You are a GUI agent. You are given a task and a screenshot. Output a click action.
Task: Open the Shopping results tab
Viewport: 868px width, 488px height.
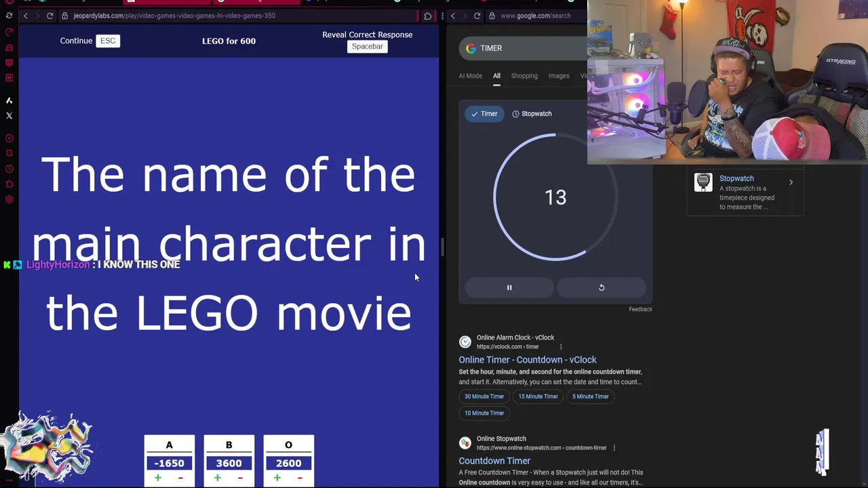tap(524, 76)
